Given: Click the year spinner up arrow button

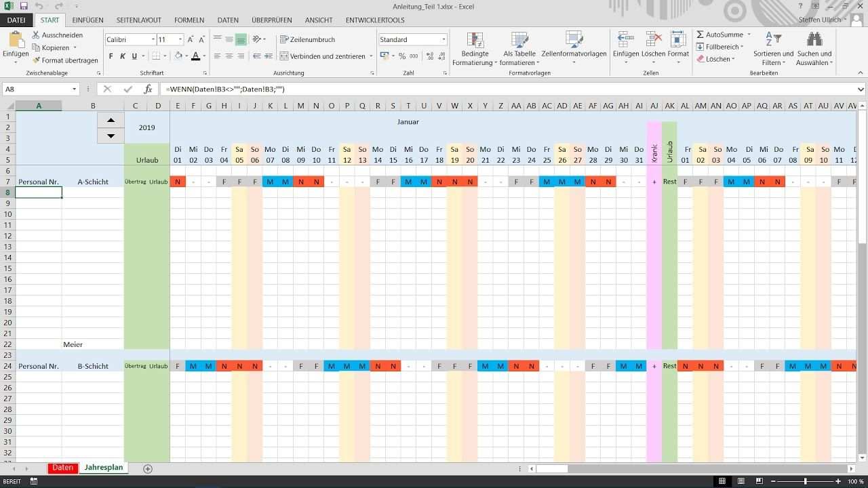Looking at the screenshot, I should click(x=111, y=120).
